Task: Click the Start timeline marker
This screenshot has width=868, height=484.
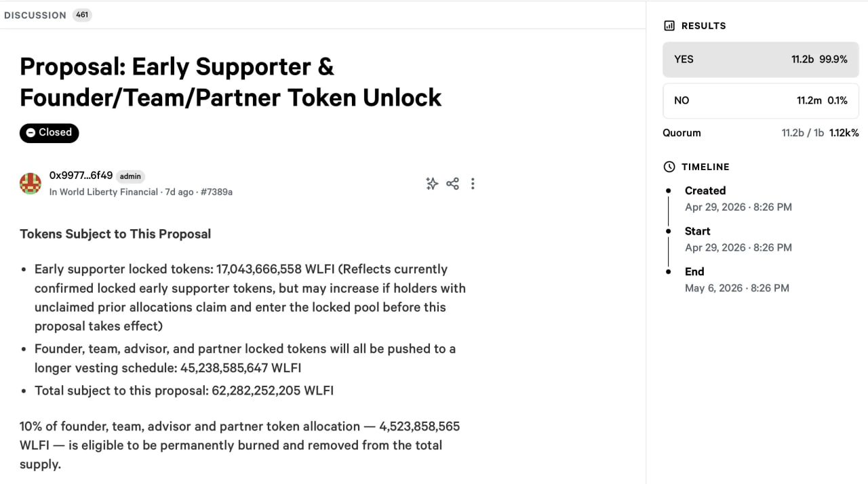Action: [x=669, y=231]
